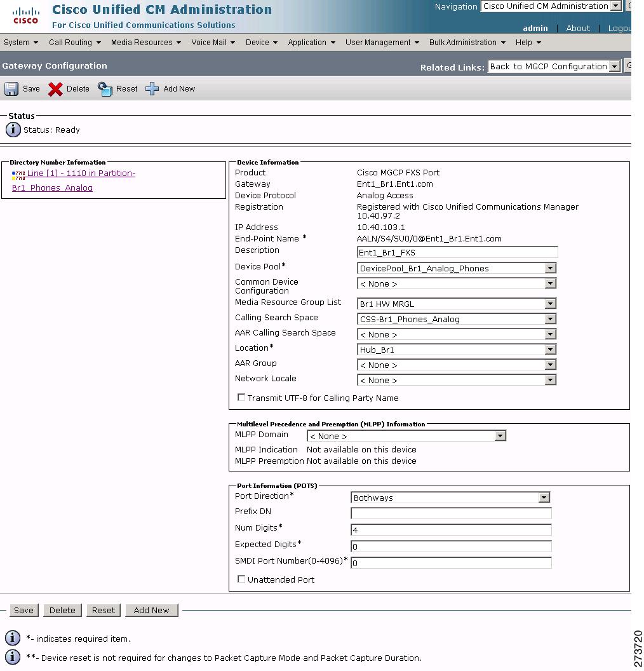Open the Application menu
This screenshot has height=671, width=644.
pos(311,43)
